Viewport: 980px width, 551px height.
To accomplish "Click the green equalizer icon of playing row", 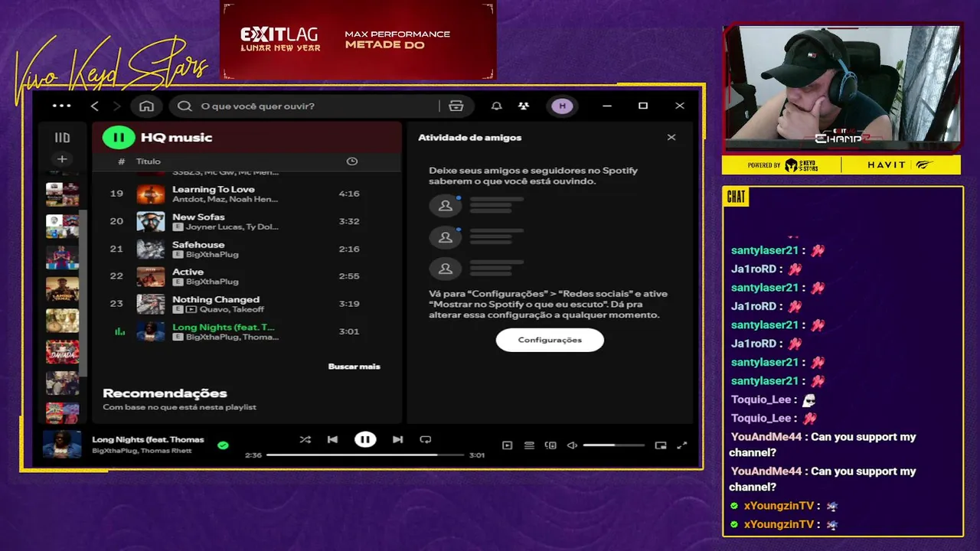I will tap(119, 331).
